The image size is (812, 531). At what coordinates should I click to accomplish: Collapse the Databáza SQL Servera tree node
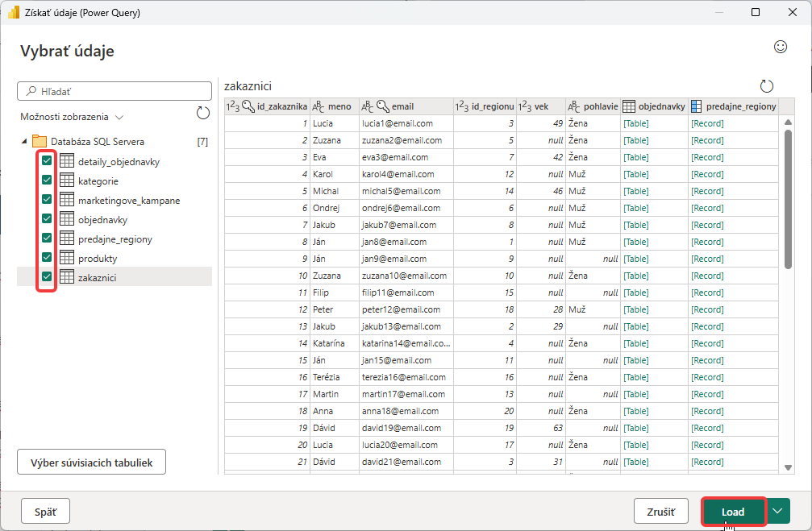click(24, 141)
